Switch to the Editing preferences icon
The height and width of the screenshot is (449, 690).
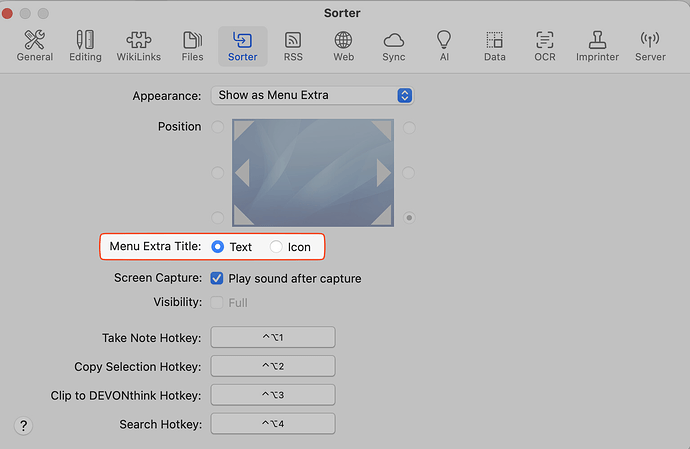(x=85, y=45)
